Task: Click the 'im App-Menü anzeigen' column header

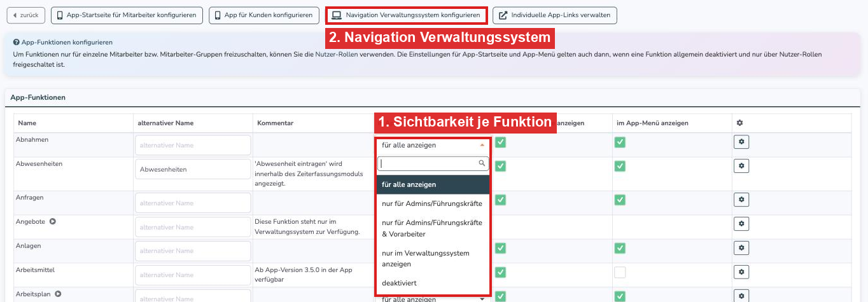Action: tap(652, 123)
